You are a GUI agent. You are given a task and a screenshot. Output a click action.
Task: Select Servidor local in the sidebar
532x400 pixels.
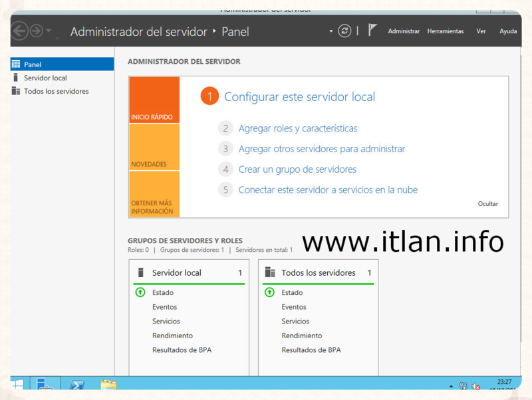pyautogui.click(x=45, y=78)
